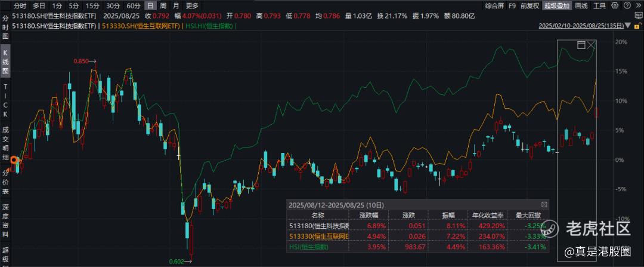Viewport: 644px width, 267px height.
Task: Select the 30分 period tab
Action: click(113, 5)
